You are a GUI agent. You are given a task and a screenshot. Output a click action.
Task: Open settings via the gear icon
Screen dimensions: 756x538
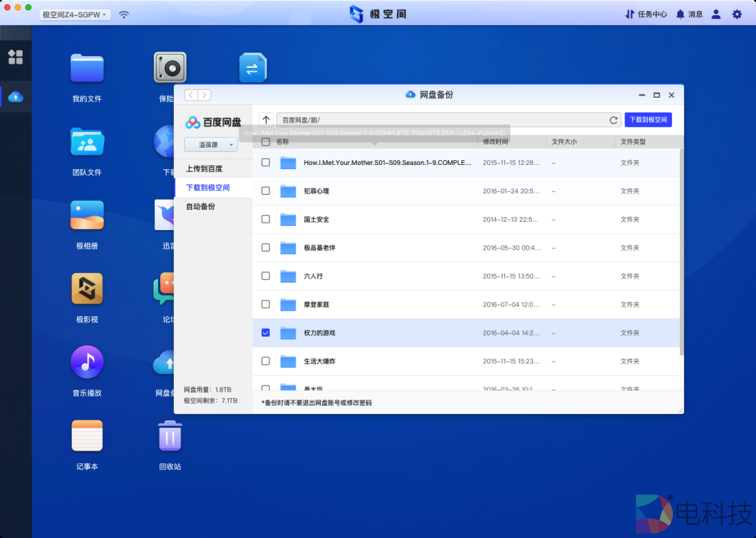(737, 14)
